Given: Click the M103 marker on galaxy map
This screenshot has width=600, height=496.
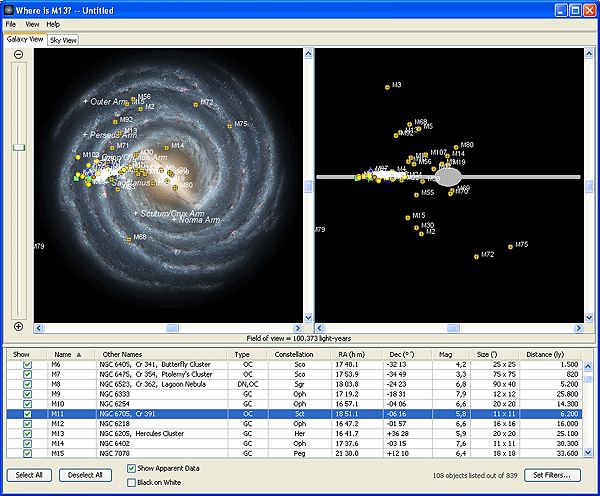Looking at the screenshot, I should coord(78,157).
